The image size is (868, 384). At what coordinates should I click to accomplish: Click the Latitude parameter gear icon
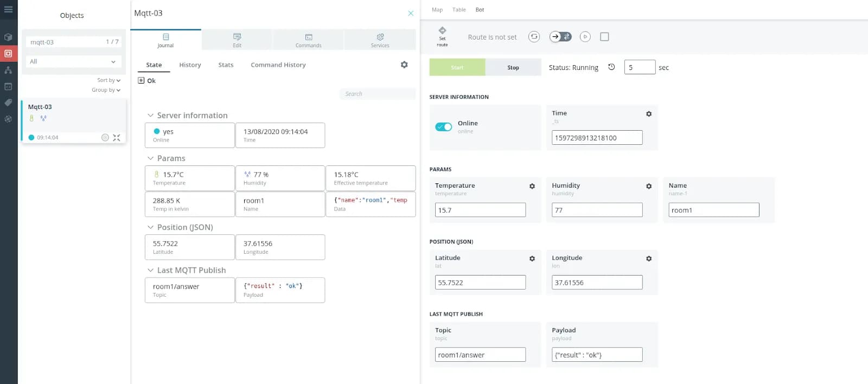tap(532, 259)
